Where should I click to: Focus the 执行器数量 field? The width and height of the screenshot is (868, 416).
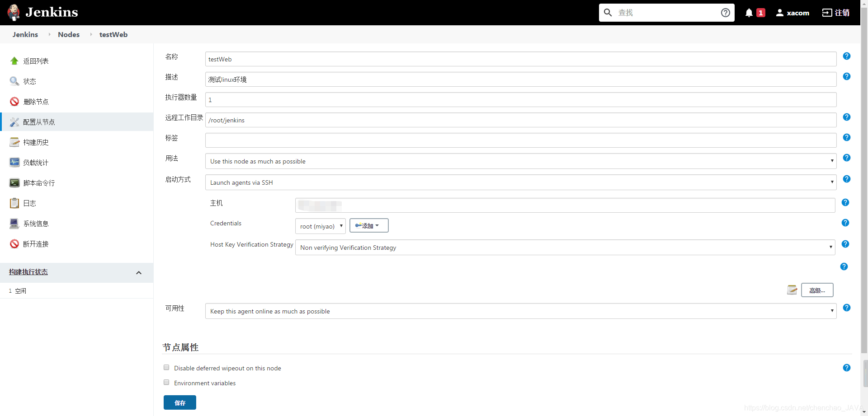[521, 100]
